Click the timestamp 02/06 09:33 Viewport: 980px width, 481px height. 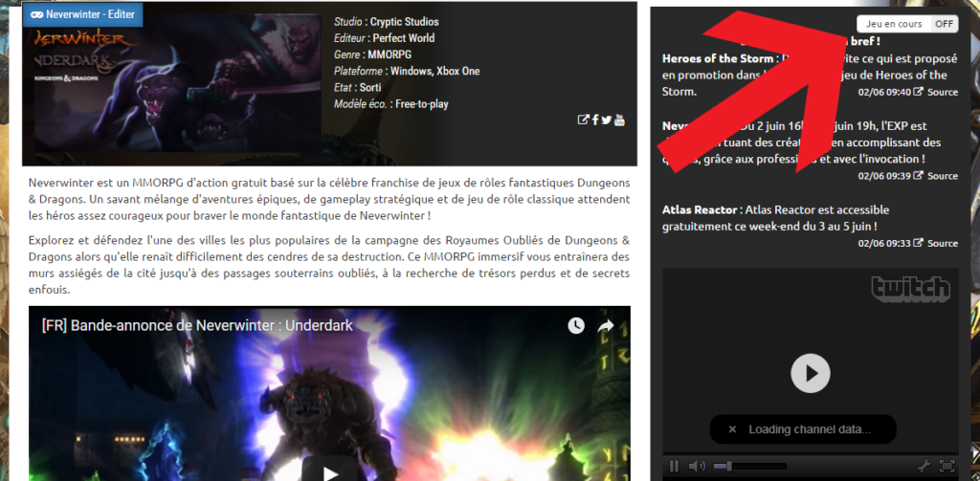(884, 244)
